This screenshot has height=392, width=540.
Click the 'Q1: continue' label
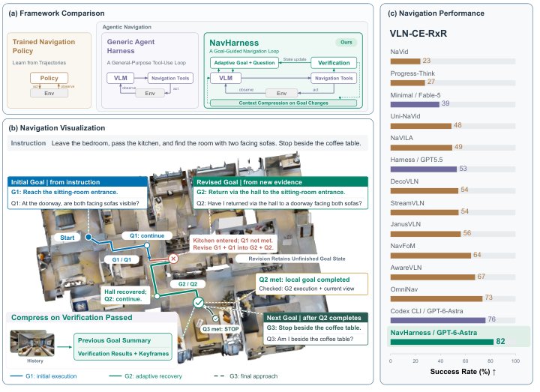147,235
